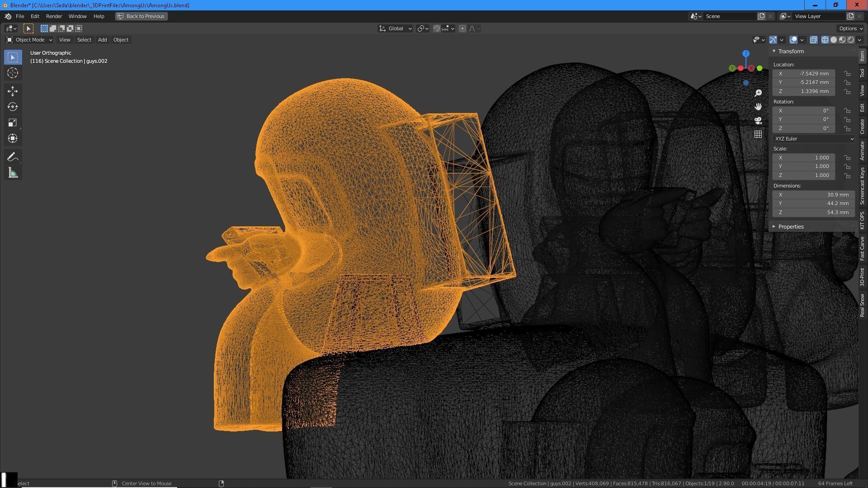This screenshot has width=868, height=488.
Task: Click the Blender logo menu icon
Action: 8,16
